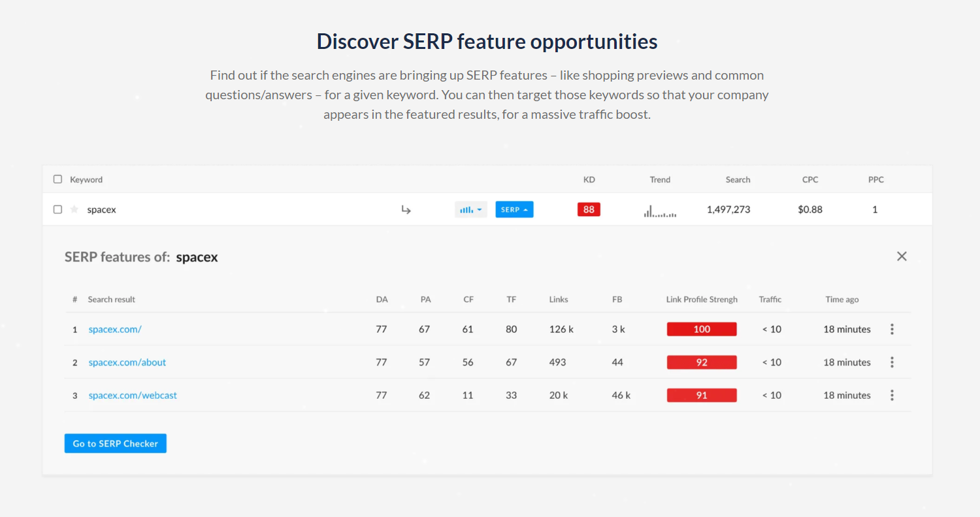Click the 46 k FB value
Viewport: 980px width, 517px height.
click(621, 395)
